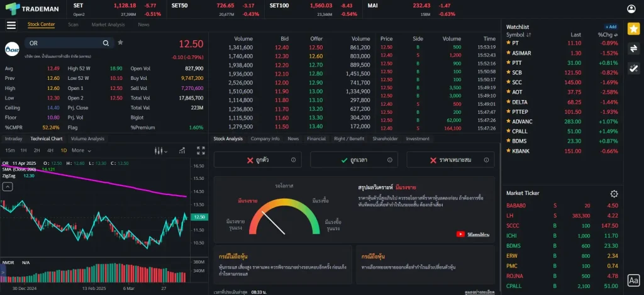Toggle the star for AOT in watchlist
Viewport: 644px width, 295px height.
click(x=508, y=92)
